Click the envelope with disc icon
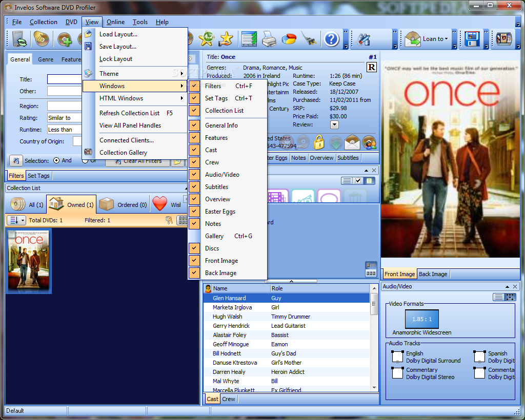Viewport: 525px width, 420px height. [352, 142]
